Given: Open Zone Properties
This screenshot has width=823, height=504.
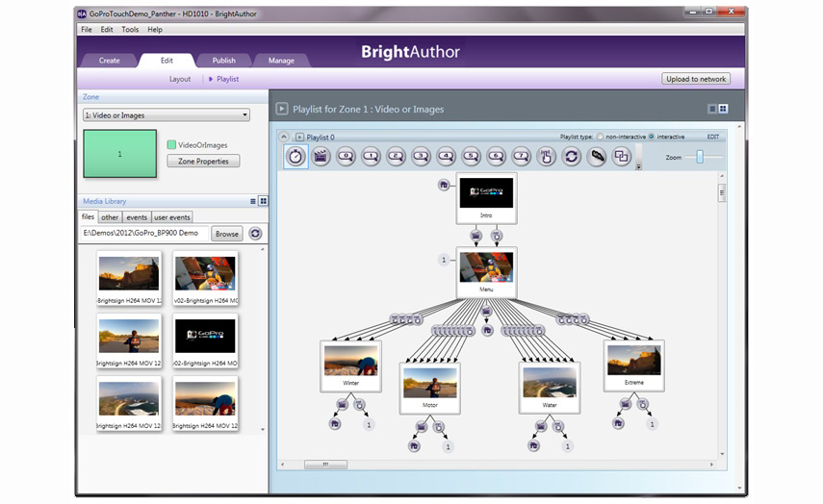Looking at the screenshot, I should click(x=203, y=161).
